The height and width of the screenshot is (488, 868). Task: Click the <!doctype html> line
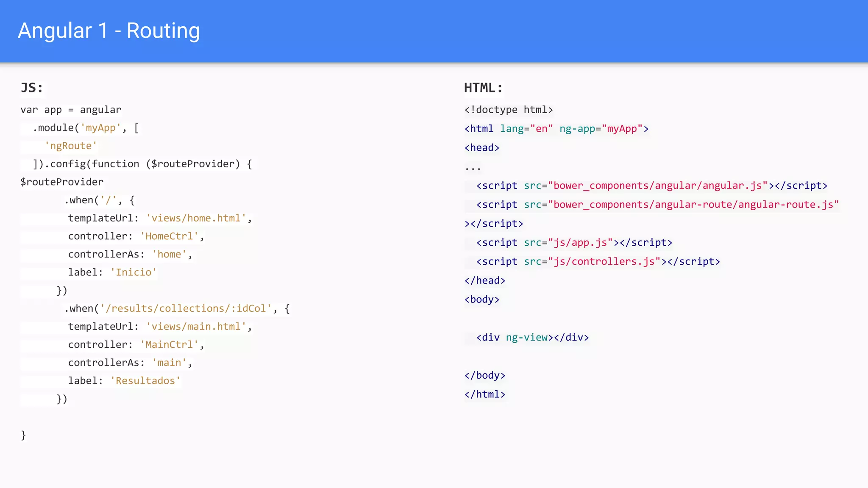tap(509, 110)
